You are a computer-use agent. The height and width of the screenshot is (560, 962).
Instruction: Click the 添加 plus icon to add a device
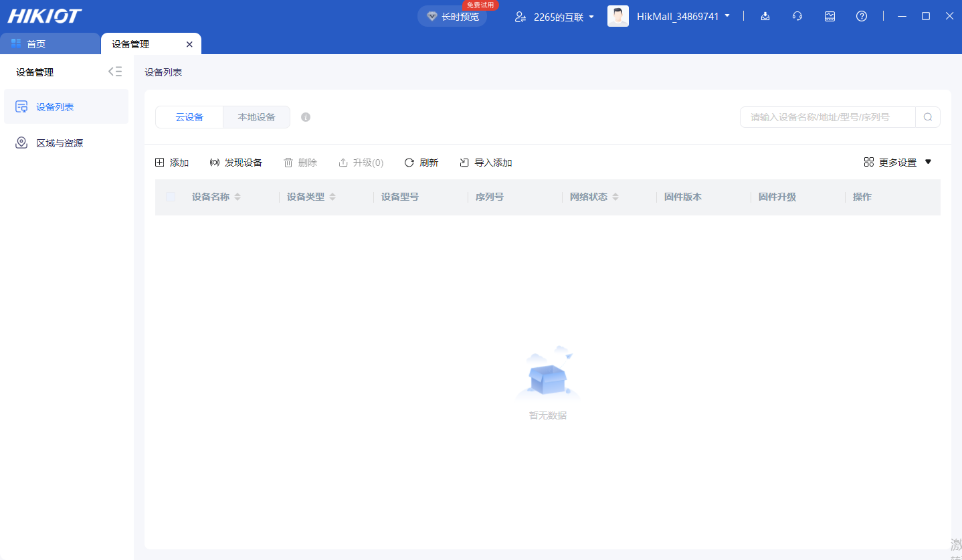(160, 162)
